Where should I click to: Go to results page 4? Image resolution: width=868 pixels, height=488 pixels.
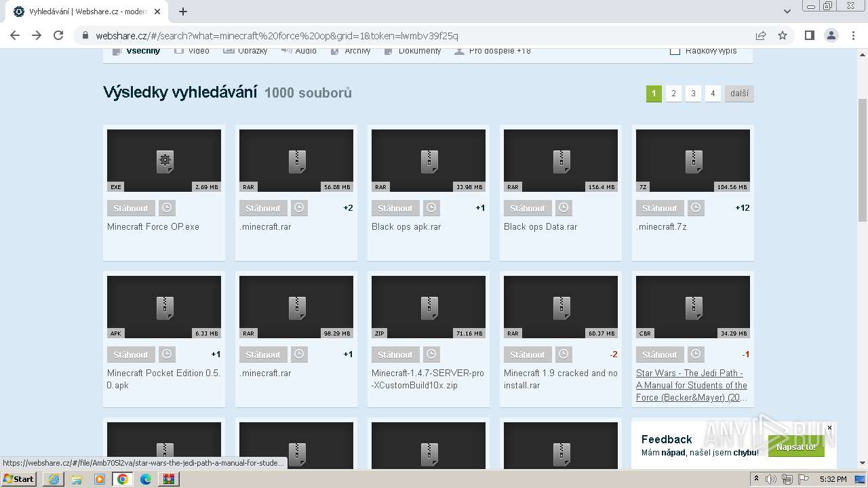coord(713,94)
